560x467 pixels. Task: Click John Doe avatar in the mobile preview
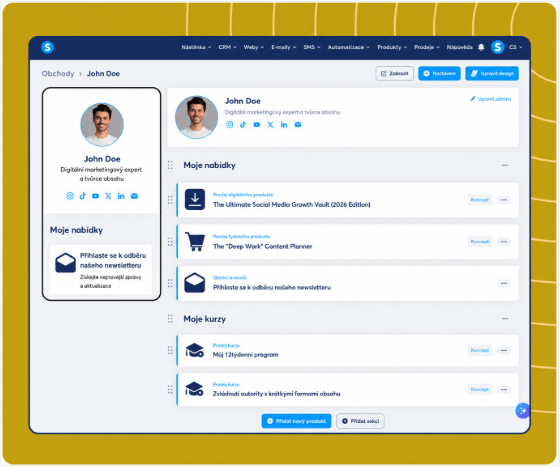(x=102, y=125)
